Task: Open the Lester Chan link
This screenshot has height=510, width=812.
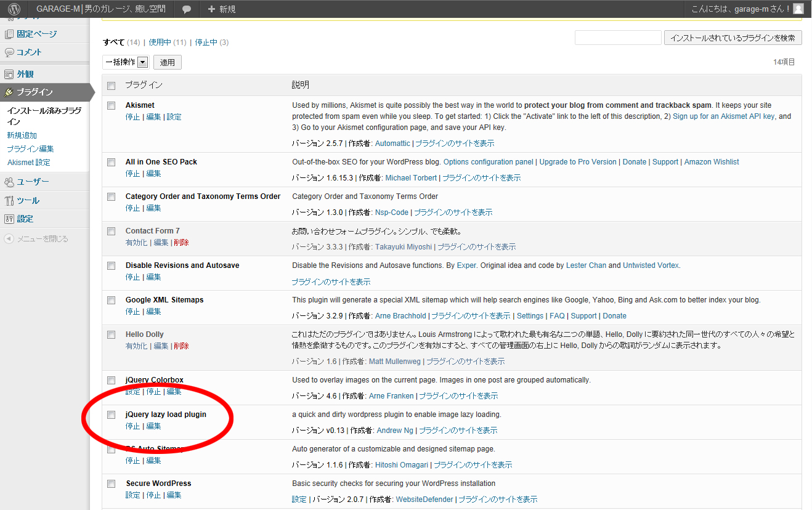Action: pos(586,265)
